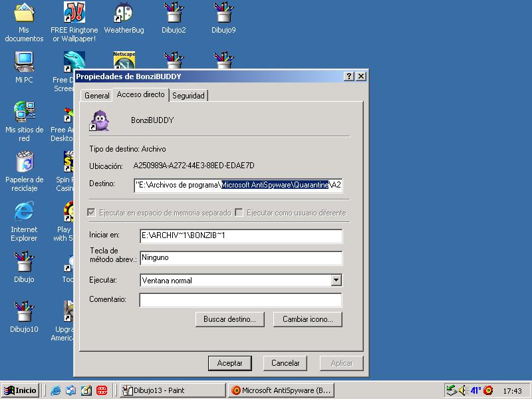This screenshot has height=399, width=532.
Task: Click Outlook Express quick launch icon
Action: tap(71, 390)
